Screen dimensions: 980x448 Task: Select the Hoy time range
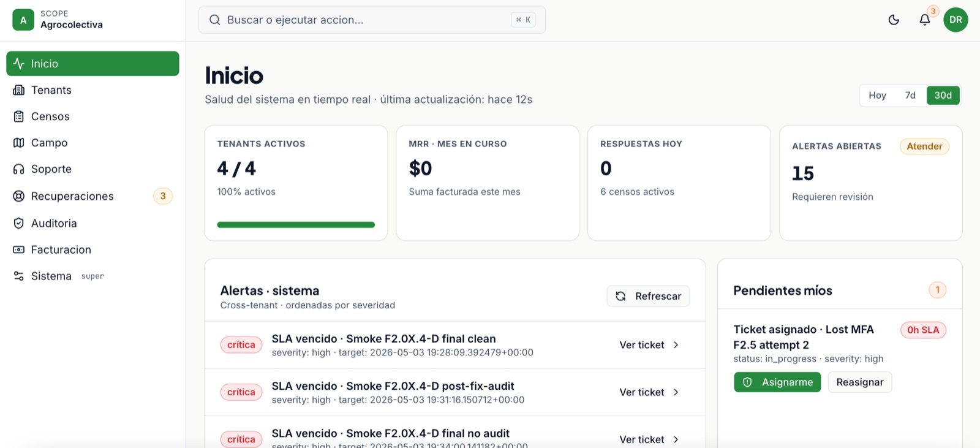pyautogui.click(x=877, y=95)
